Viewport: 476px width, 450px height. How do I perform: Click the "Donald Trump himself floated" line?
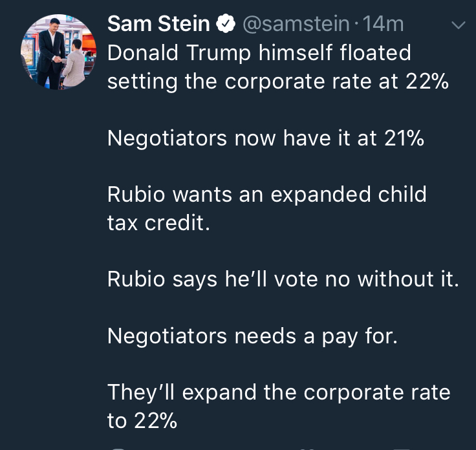[x=259, y=52]
